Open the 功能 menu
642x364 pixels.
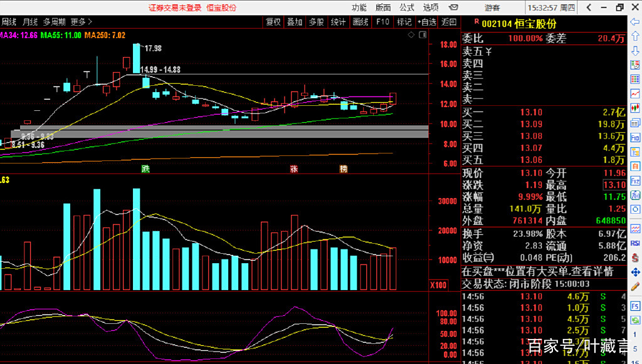pyautogui.click(x=359, y=8)
